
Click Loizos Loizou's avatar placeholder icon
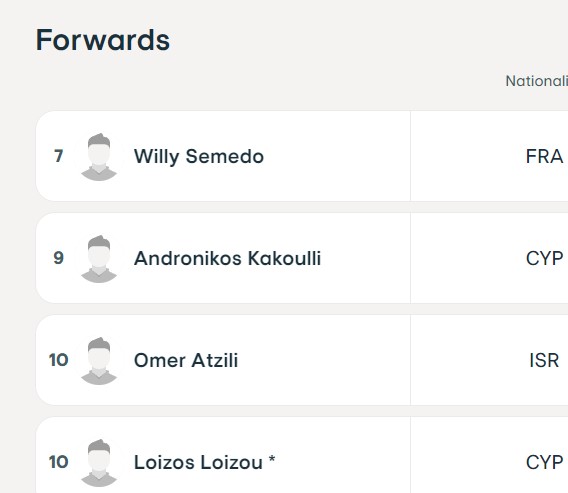(x=99, y=462)
